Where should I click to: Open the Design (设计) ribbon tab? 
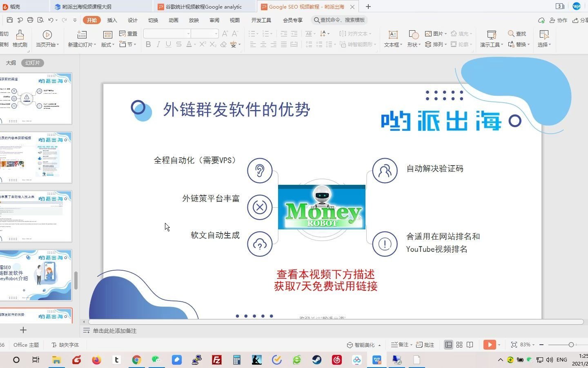coord(132,20)
